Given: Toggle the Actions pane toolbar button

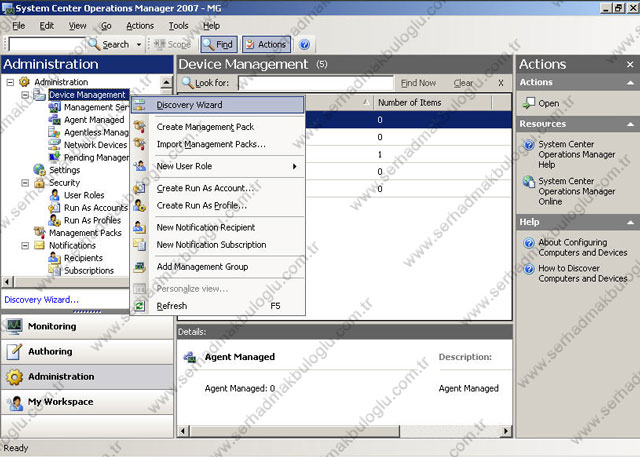Looking at the screenshot, I should tap(267, 44).
